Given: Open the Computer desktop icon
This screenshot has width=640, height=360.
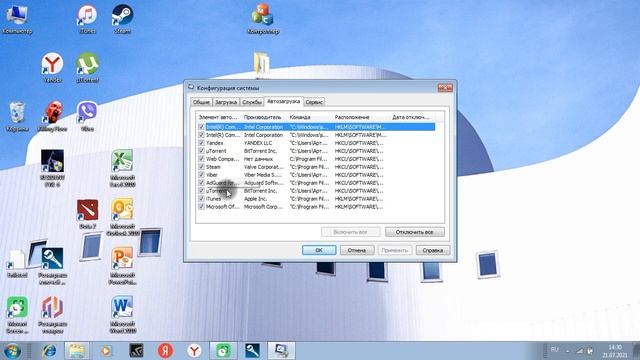Looking at the screenshot, I should 16,19.
